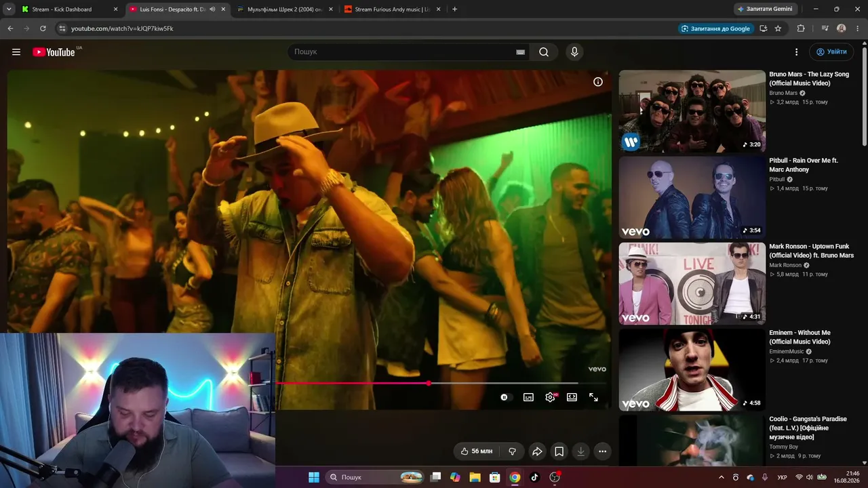Sign in with the Увійти button
Image resolution: width=868 pixels, height=488 pixels.
(x=831, y=52)
